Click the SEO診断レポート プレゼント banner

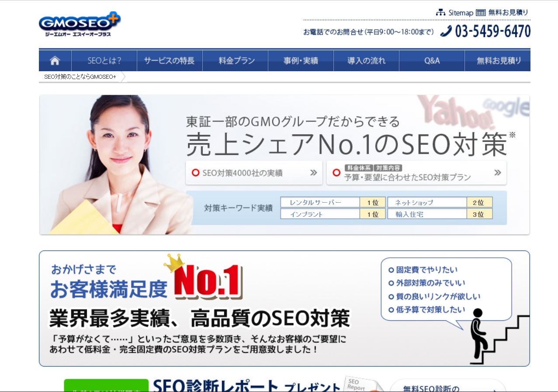click(x=246, y=386)
